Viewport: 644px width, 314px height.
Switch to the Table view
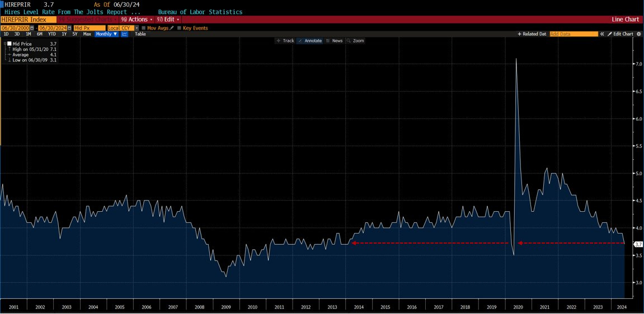click(x=140, y=34)
